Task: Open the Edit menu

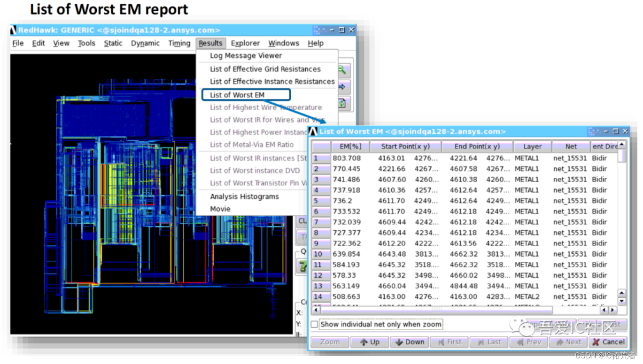Action: (39, 43)
